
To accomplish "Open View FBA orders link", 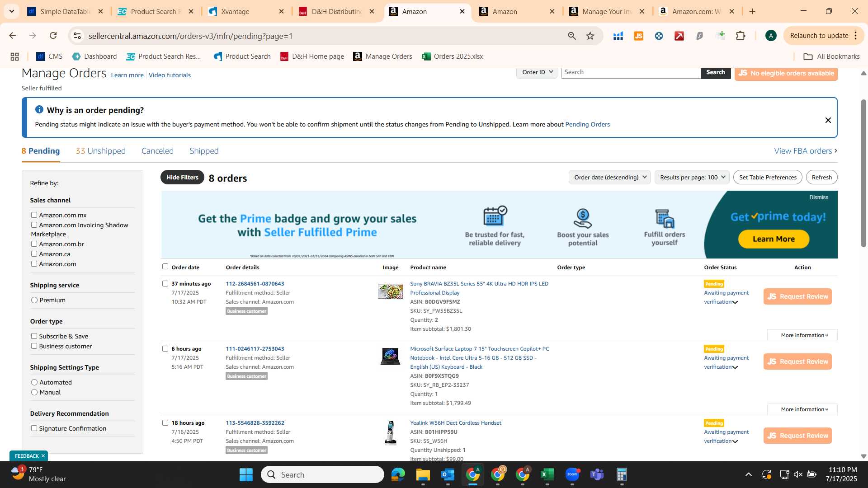I will click(806, 151).
